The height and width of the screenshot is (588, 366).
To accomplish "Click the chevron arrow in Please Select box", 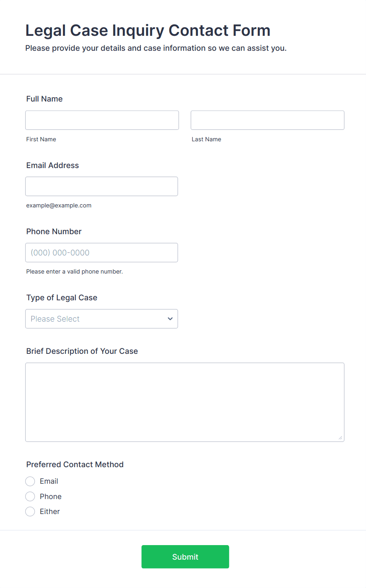I will 170,319.
